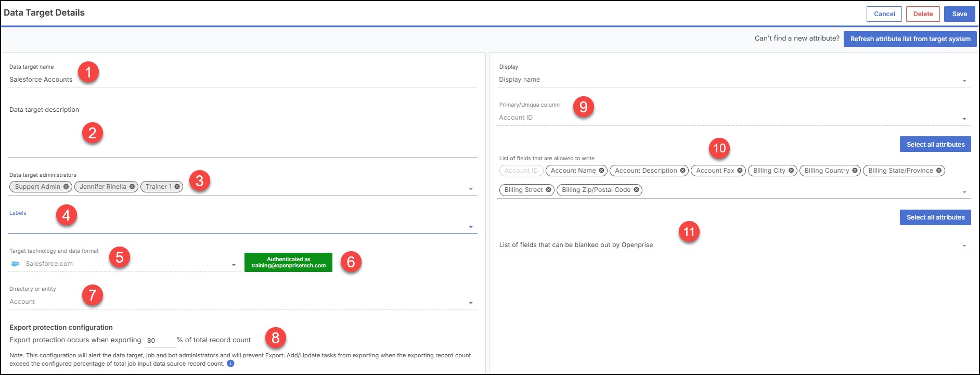Expand the Primary/Unique column dropdown
The height and width of the screenshot is (375, 980).
964,119
